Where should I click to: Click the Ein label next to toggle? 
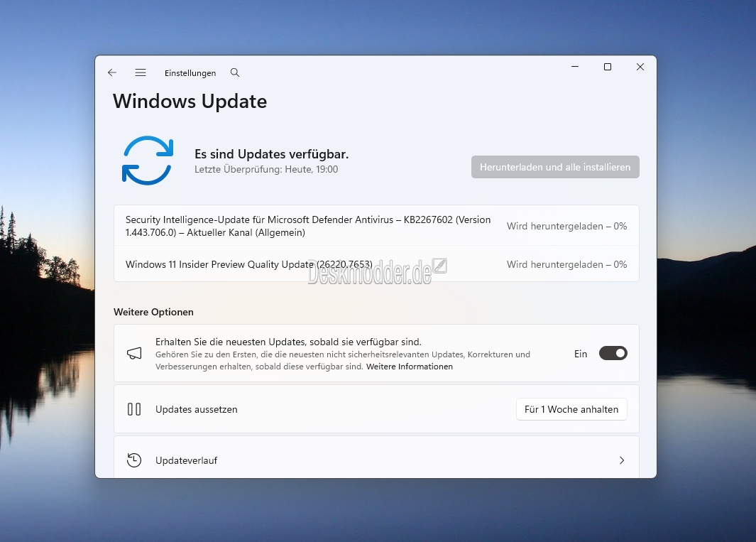tap(581, 354)
